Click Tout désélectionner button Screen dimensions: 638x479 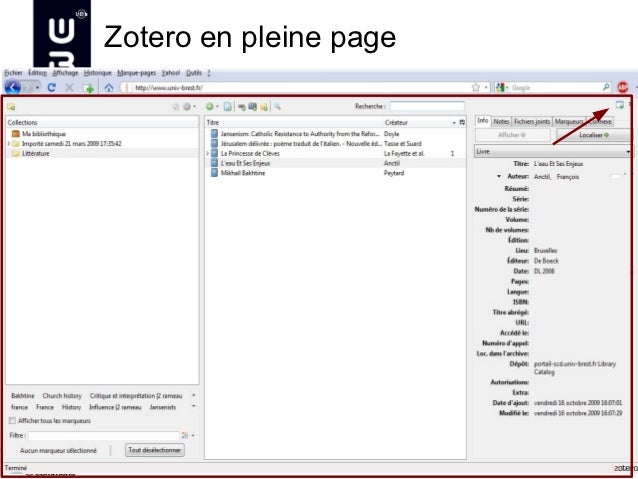pos(155,450)
